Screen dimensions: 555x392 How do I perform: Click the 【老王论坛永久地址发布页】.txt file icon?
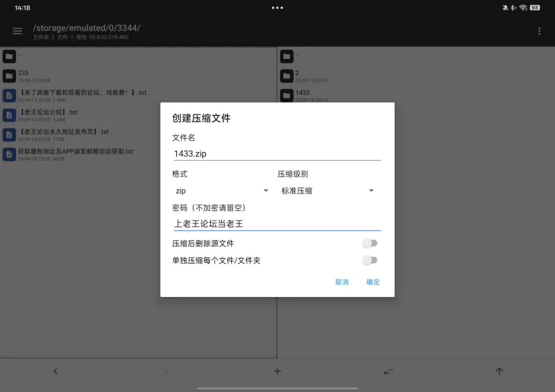pos(9,135)
